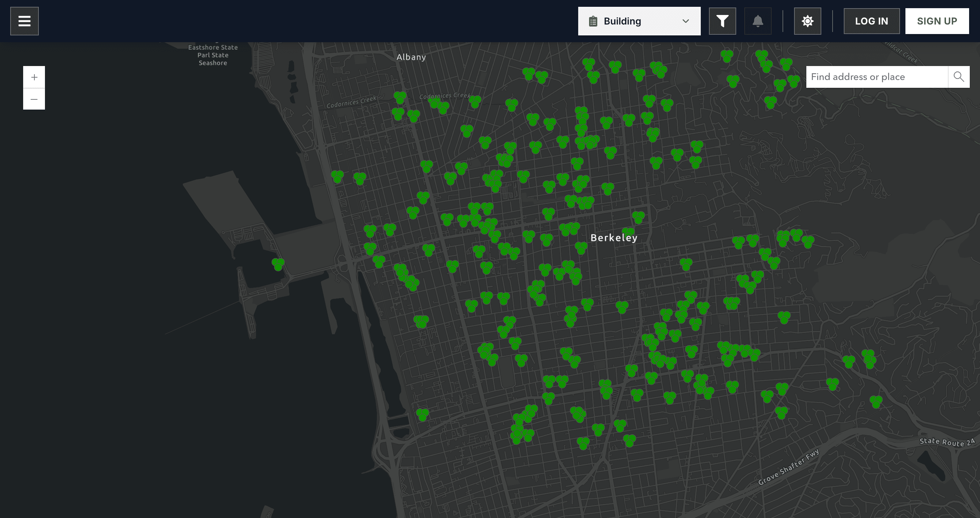Open the Building layer dropdown
This screenshot has height=518, width=980.
639,21
